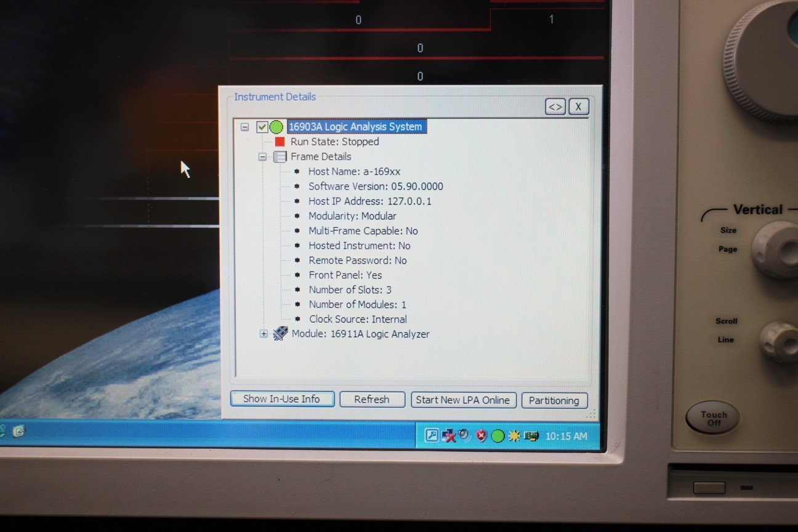Select Module: 16911A Logic Analyzer label
Screen dimensions: 798x532
click(x=361, y=334)
